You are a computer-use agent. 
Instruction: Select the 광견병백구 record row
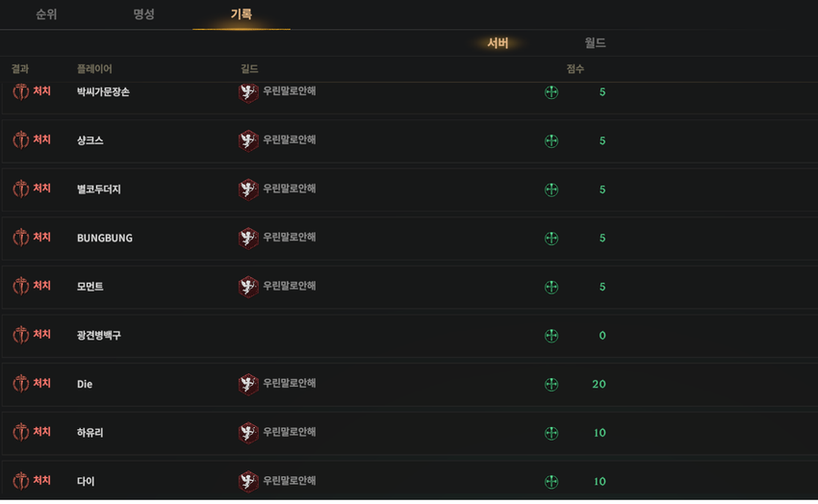click(x=410, y=335)
